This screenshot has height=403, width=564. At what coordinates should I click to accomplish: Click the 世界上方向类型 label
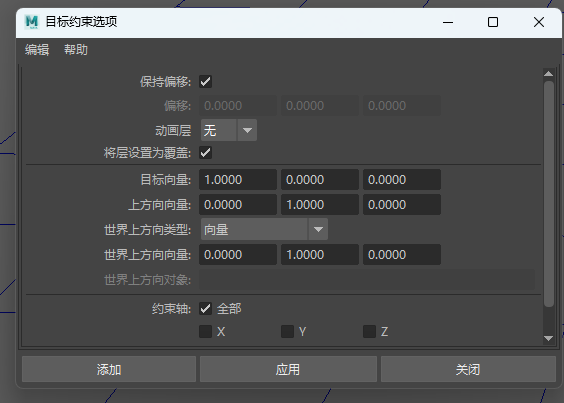coord(147,229)
